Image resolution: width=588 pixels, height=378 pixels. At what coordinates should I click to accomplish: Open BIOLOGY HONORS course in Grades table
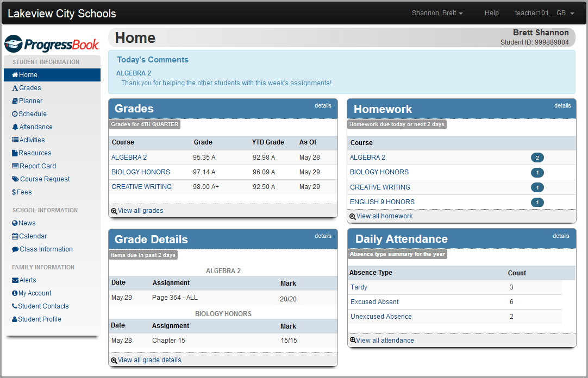coord(141,172)
